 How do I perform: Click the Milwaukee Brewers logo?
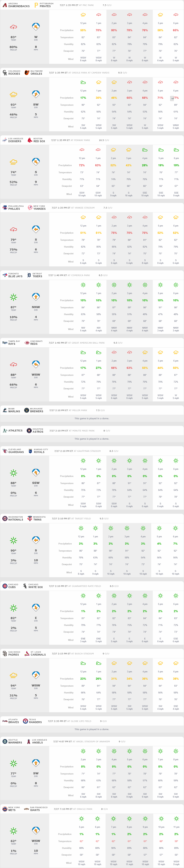point(27,410)
